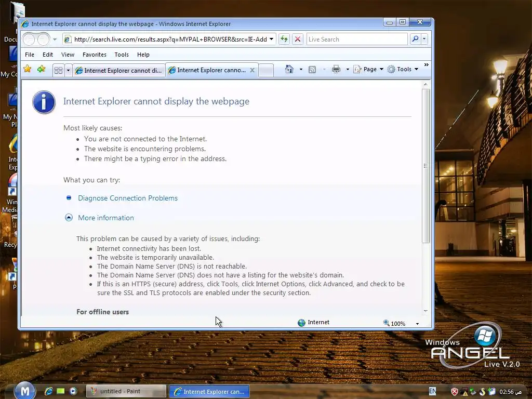
Task: Open the Tools gear command dropdown
Action: tap(403, 69)
